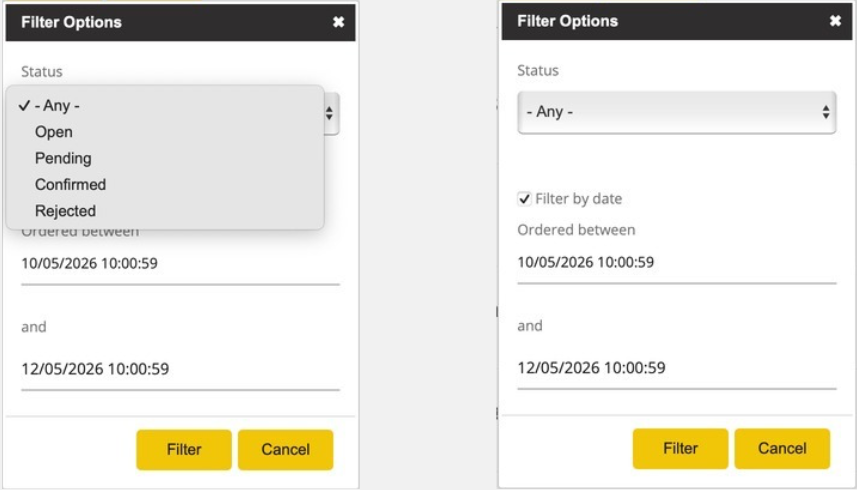This screenshot has width=857, height=490.
Task: Untick the Filter by date checkbox
Action: point(524,199)
